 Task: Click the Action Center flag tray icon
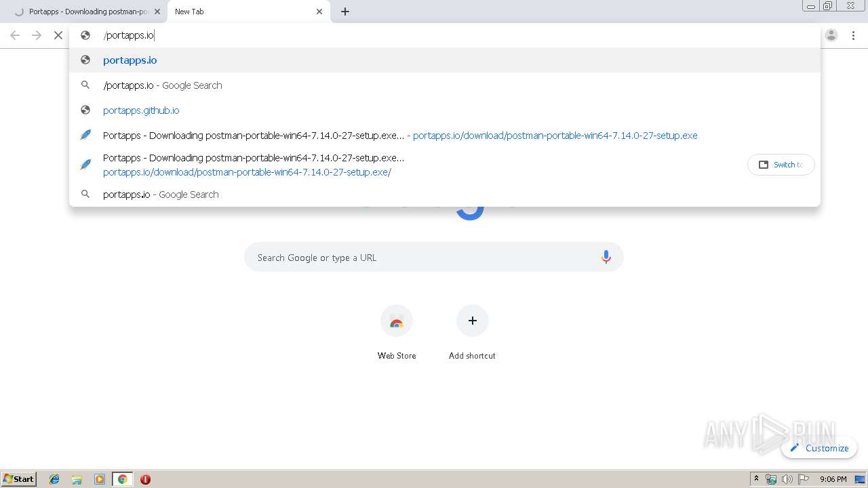(804, 479)
